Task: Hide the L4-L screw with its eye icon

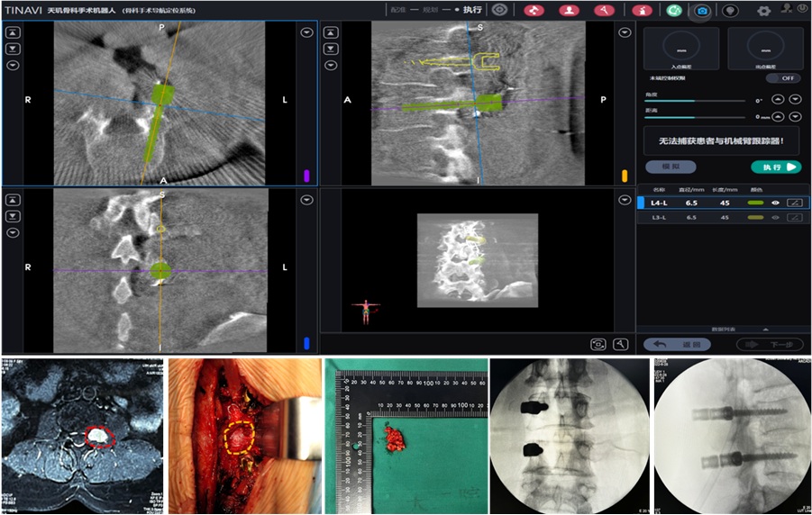Action: point(775,203)
